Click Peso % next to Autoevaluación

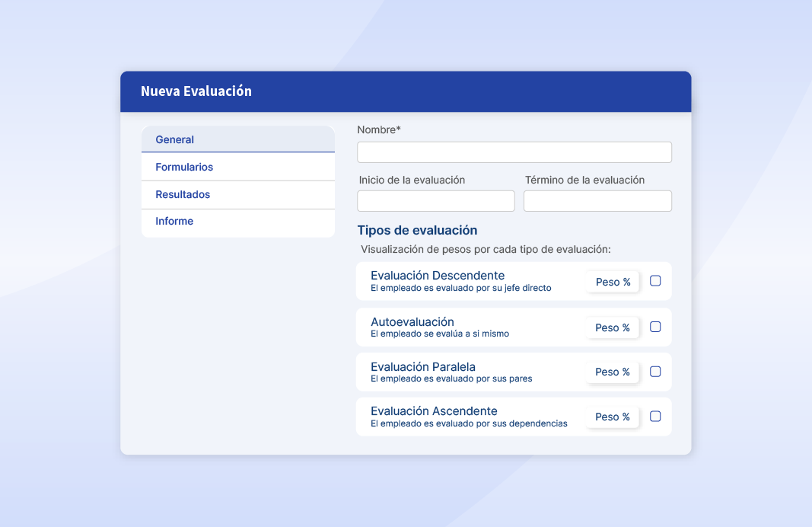612,327
